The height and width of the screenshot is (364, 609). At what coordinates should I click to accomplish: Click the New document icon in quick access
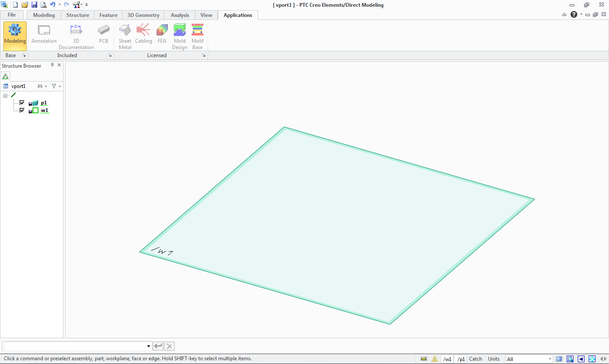tap(15, 5)
